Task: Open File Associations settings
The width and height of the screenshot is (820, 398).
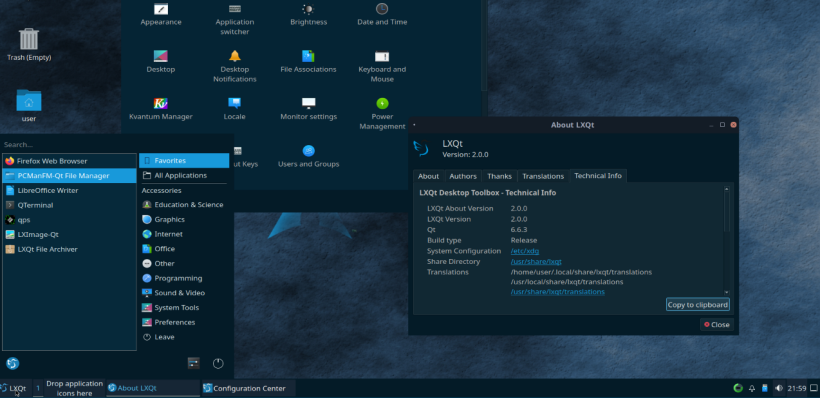Action: tap(308, 62)
